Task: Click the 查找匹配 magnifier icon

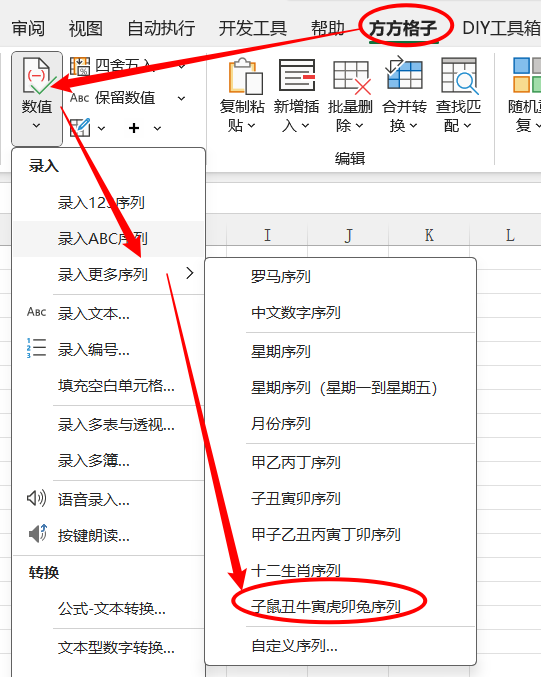Action: click(459, 76)
